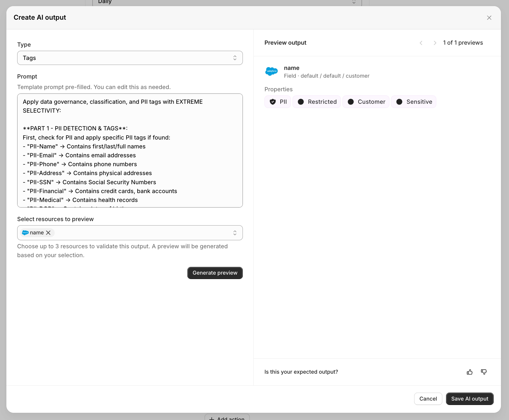
Task: Go to the previous preview arrow
Action: pyautogui.click(x=421, y=43)
